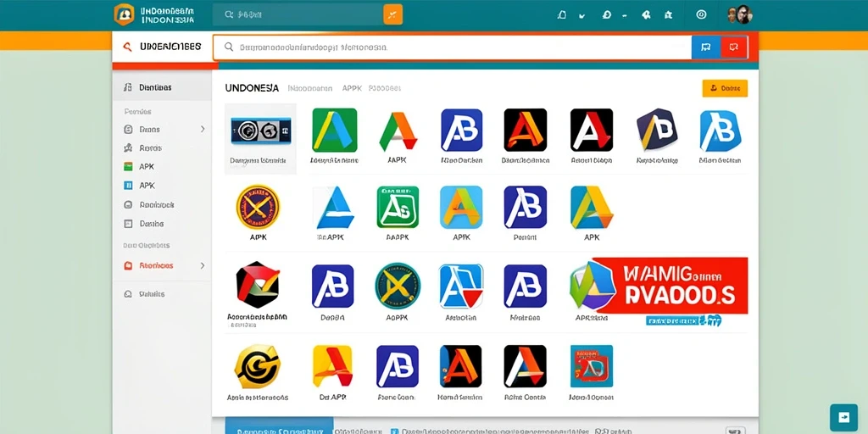The image size is (868, 434).
Task: Expand the Bnans sidebar chevron
Action: [x=203, y=129]
